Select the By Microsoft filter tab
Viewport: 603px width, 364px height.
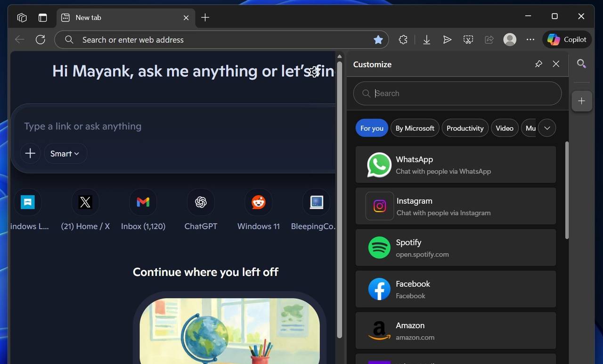(415, 128)
